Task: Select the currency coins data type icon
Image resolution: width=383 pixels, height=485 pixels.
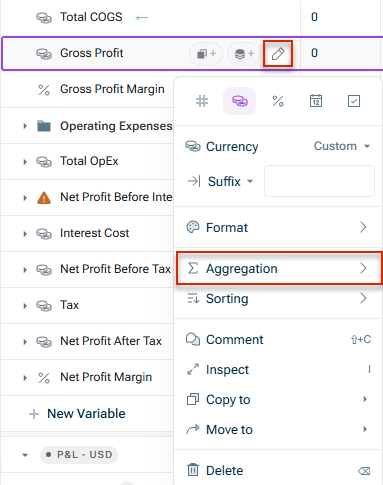Action: tap(240, 101)
